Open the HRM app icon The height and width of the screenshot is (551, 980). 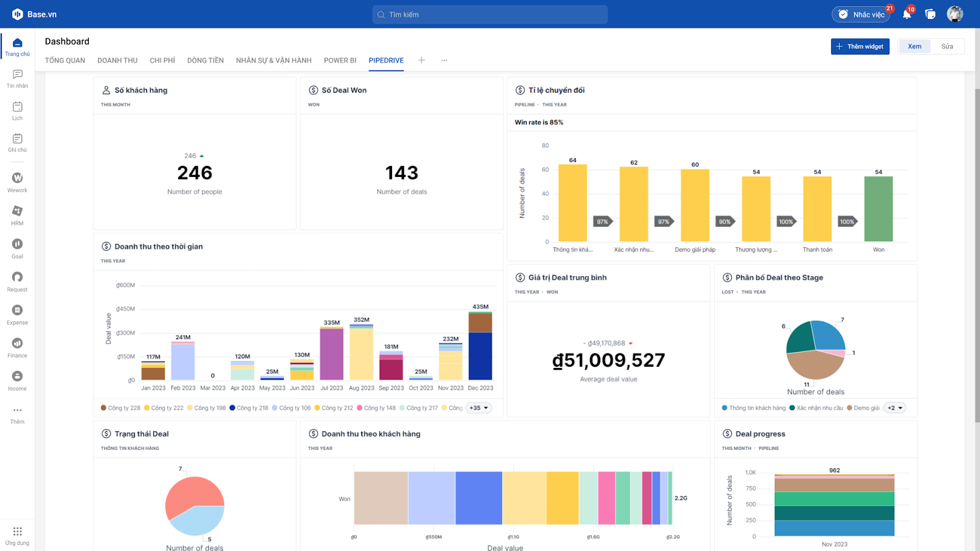point(17,215)
